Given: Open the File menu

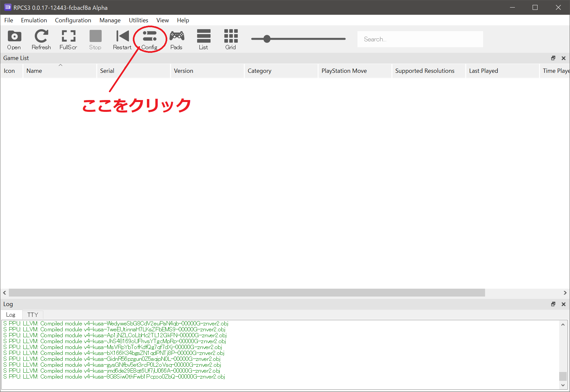Looking at the screenshot, I should click(9, 20).
